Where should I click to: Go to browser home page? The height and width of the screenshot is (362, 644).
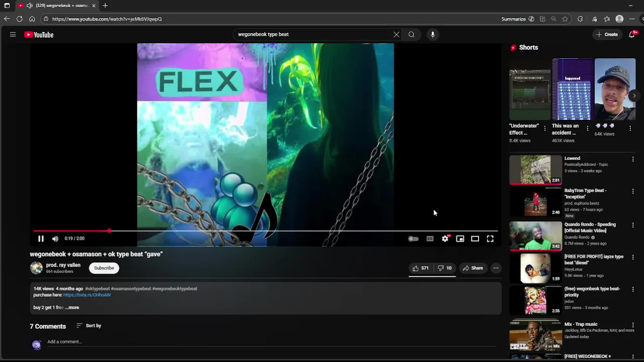coord(32,19)
